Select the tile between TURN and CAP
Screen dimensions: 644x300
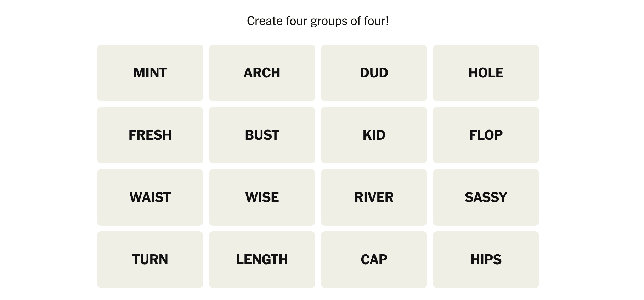coord(262,260)
